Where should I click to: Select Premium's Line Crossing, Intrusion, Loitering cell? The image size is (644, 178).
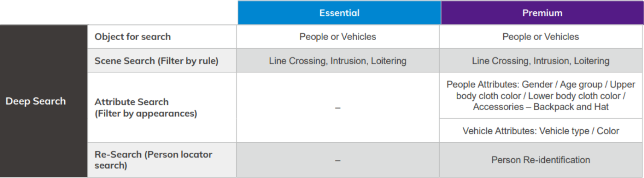540,61
